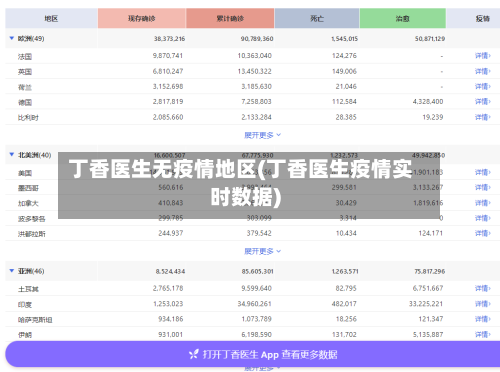This screenshot has width=500, height=372.
Task: Click Asia's recovered total 75,817,296
Action: point(430,271)
